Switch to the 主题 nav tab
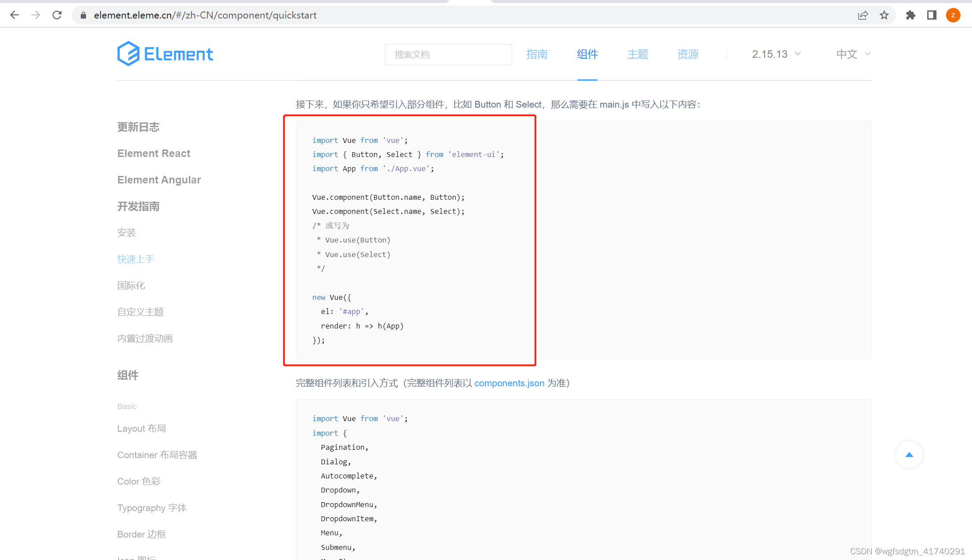Screen dimensions: 972x560 click(x=638, y=54)
